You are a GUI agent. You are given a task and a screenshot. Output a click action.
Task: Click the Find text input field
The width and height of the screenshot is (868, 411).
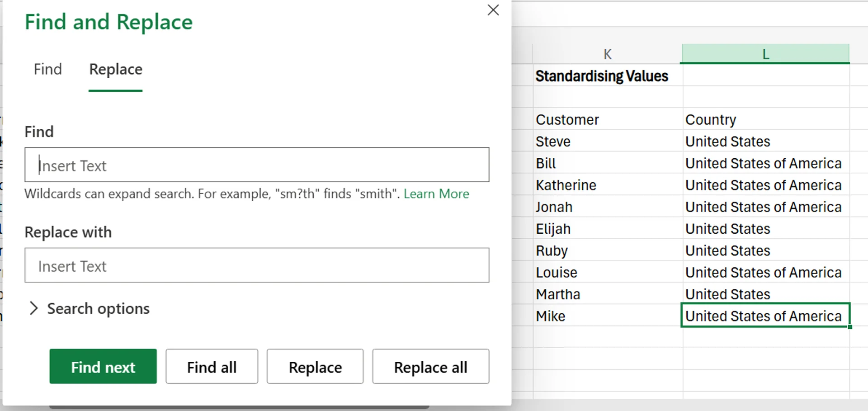257,165
